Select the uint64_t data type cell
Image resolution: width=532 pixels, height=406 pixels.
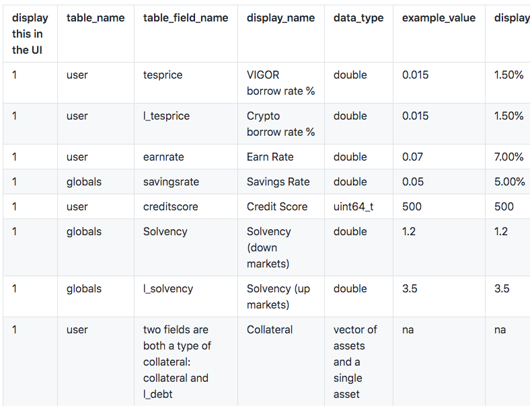coord(353,207)
